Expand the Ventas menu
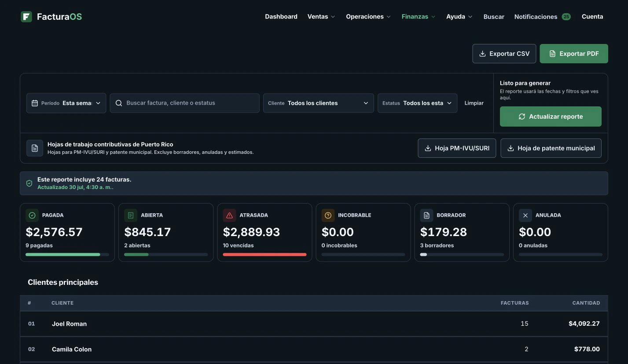The image size is (628, 364). (321, 17)
